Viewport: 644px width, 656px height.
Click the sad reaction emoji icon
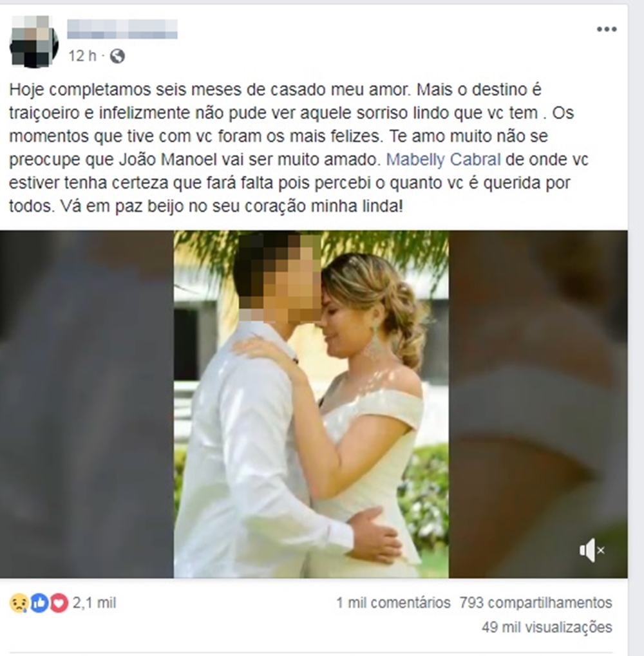tap(19, 603)
